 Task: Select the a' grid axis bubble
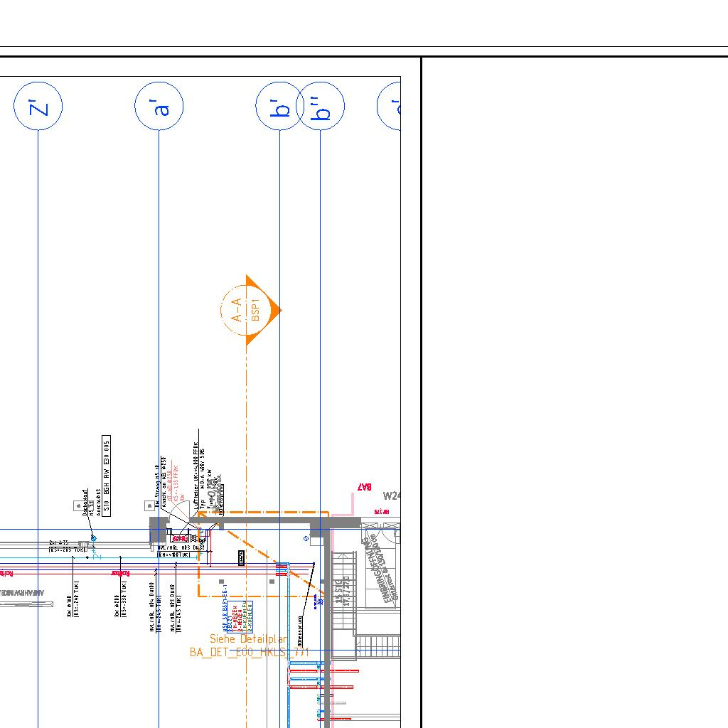pos(159,106)
